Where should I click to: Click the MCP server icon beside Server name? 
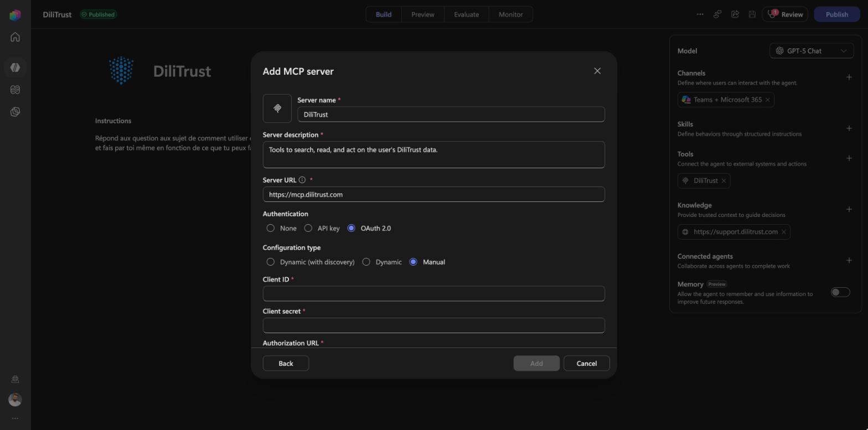(277, 108)
